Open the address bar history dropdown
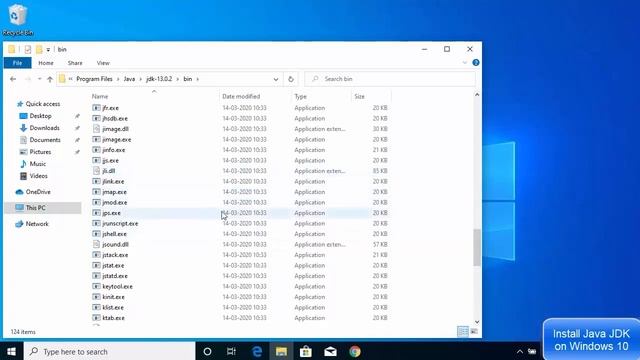Image resolution: width=640 pixels, height=360 pixels. (276, 79)
